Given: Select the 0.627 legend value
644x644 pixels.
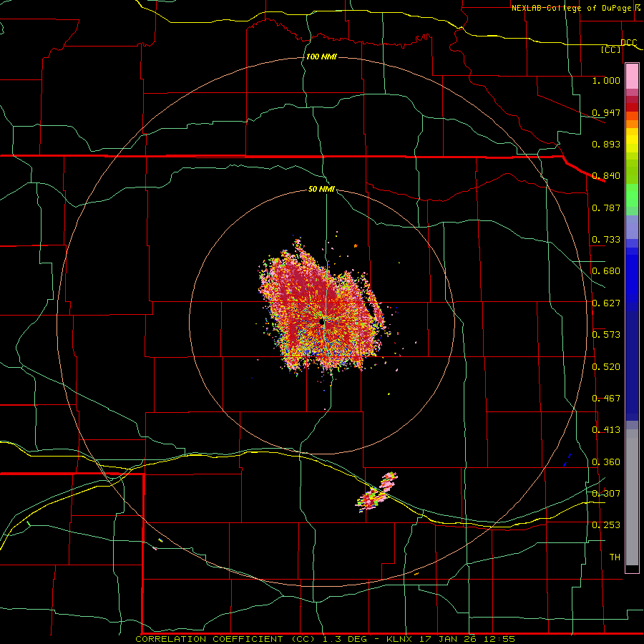Looking at the screenshot, I should tap(606, 303).
